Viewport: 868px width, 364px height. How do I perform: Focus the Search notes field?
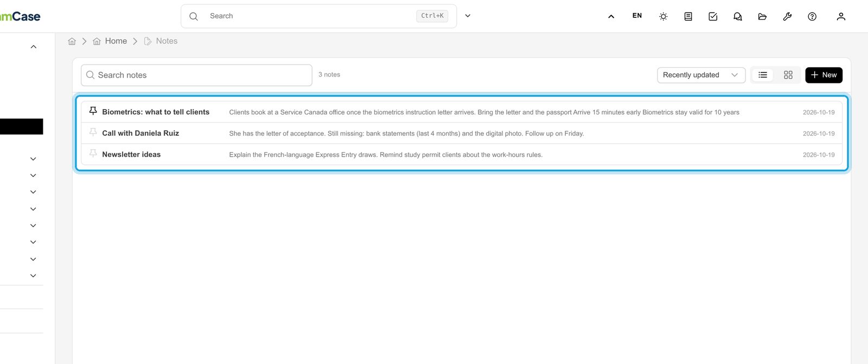[196, 75]
